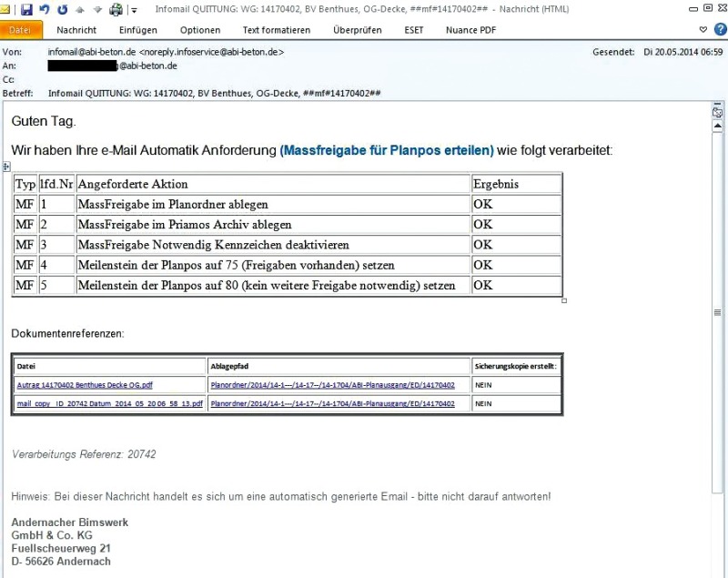The height and width of the screenshot is (578, 728).
Task: Click the scroll-up arrow of the message scrollbar
Action: [717, 126]
